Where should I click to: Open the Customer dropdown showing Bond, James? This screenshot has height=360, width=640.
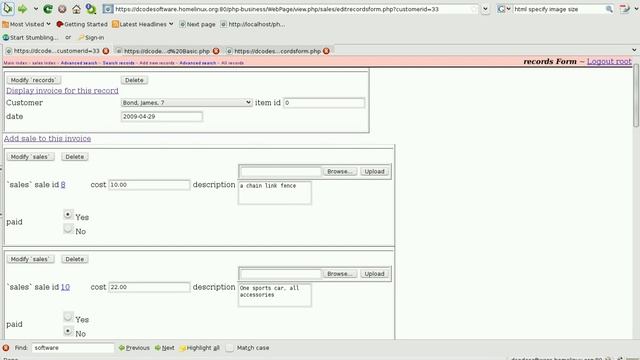pos(187,102)
